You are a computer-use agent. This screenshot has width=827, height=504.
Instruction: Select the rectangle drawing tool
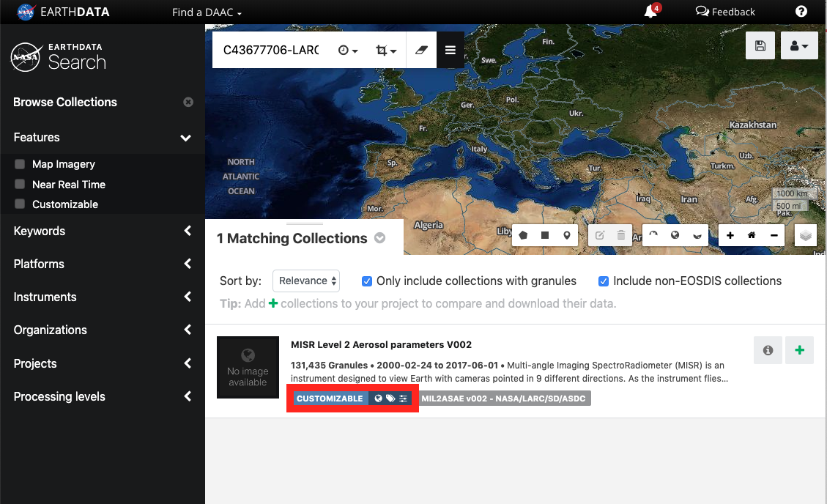pos(545,235)
